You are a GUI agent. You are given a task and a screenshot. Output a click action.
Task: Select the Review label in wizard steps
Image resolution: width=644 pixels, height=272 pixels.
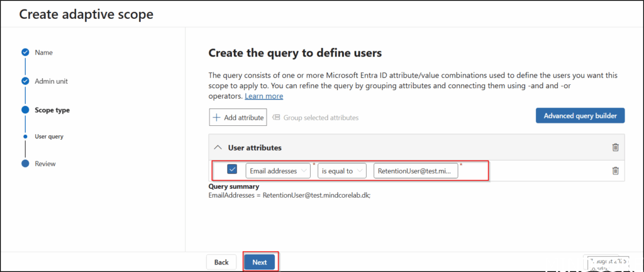pyautogui.click(x=45, y=164)
